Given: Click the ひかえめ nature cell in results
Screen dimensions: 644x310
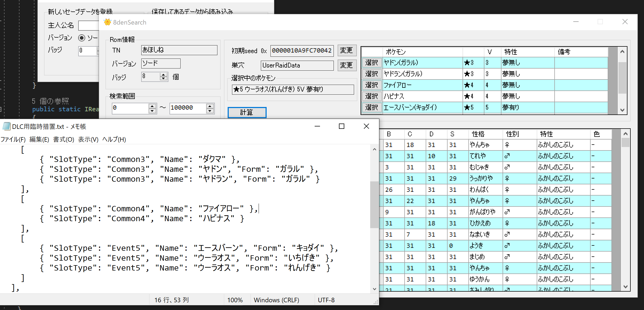Looking at the screenshot, I should pyautogui.click(x=485, y=223).
